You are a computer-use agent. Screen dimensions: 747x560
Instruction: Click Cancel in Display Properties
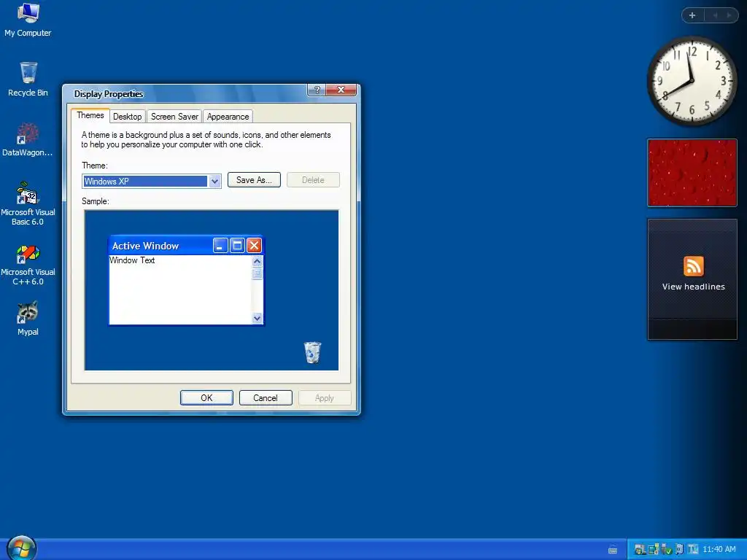[266, 397]
